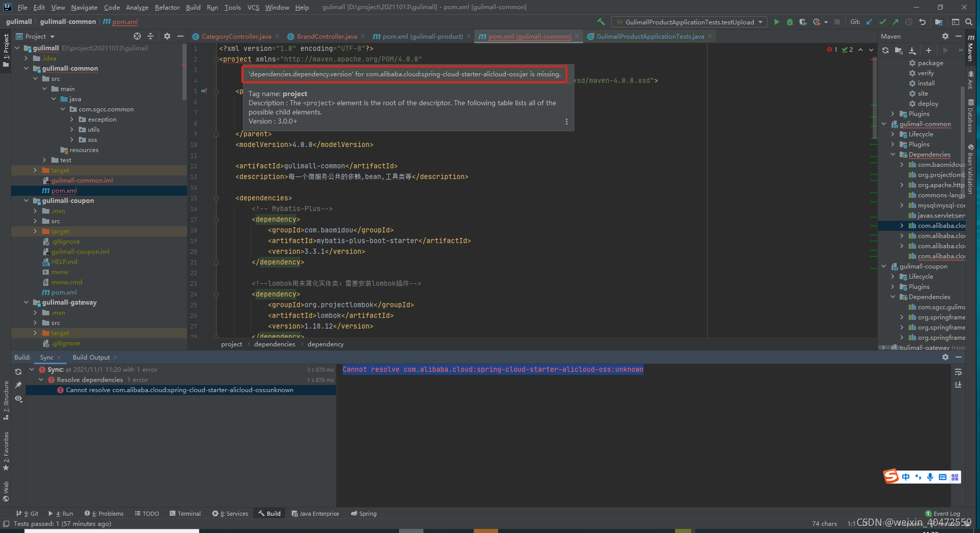Open more options dots in tooltip popup

(567, 122)
